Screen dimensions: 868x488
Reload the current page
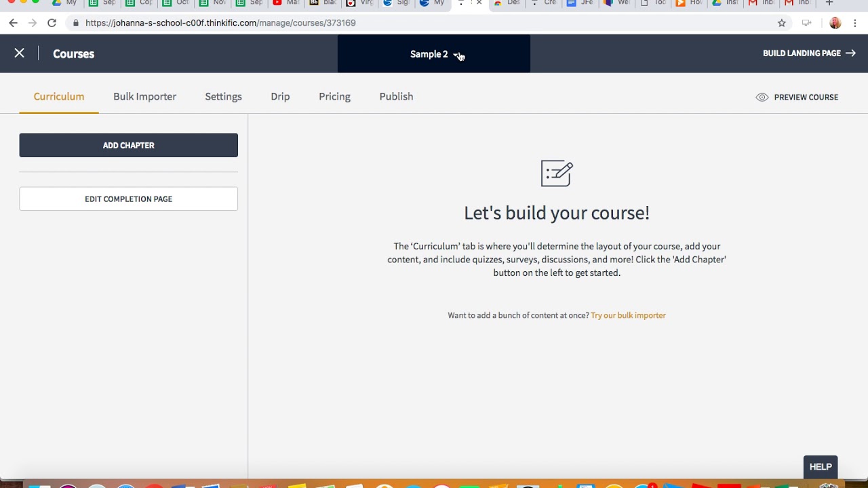coord(52,23)
